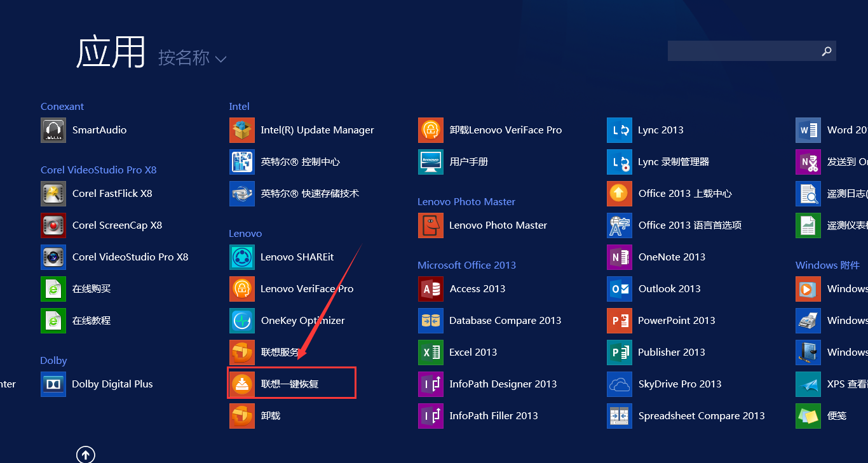Click the SmartAudio label text
Screen dimensions: 868x463
[100, 130]
